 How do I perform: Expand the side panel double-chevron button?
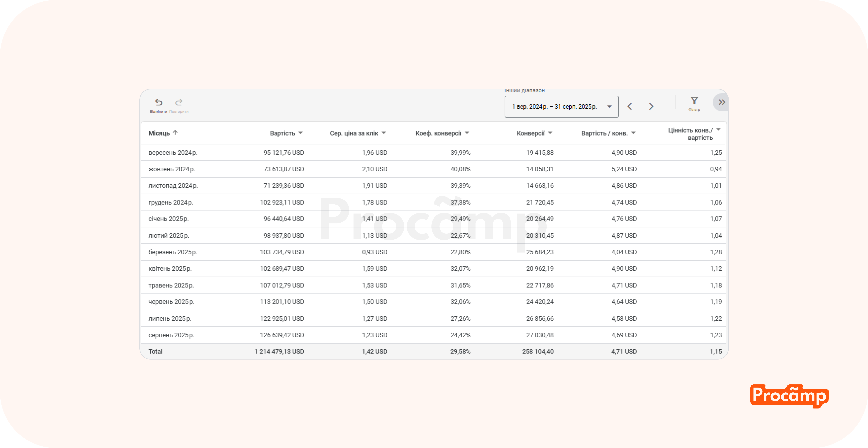coord(721,102)
